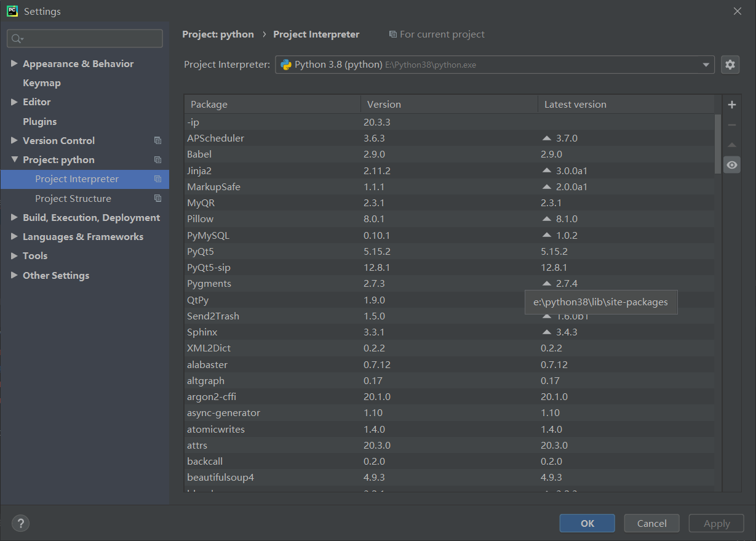Sort by Version column header
The image size is (756, 541).
[449, 104]
